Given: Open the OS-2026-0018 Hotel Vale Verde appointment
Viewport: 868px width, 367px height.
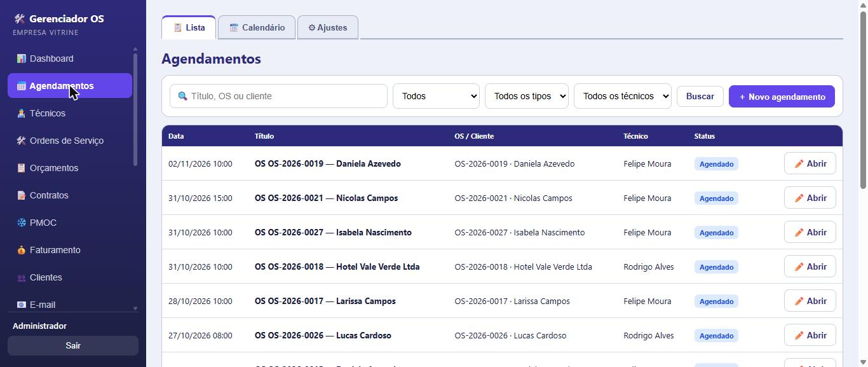Looking at the screenshot, I should pyautogui.click(x=810, y=267).
